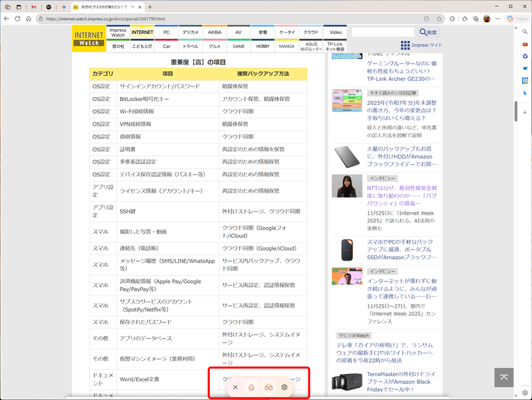Open sidebar Search icon
Screen dimensions: 532x400
coord(525,31)
